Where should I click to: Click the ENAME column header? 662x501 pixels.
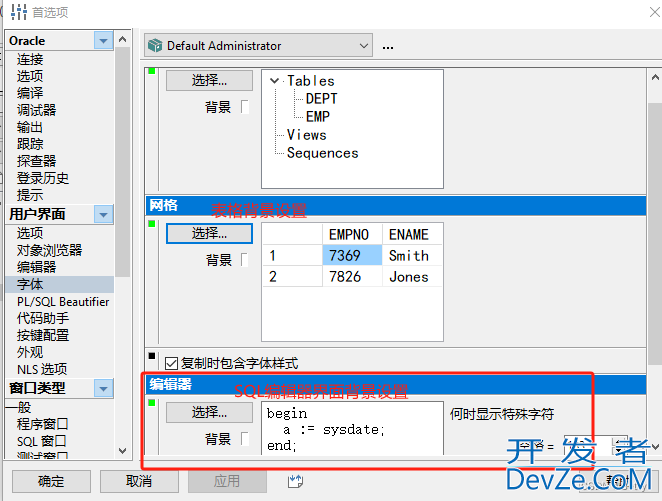click(x=412, y=234)
